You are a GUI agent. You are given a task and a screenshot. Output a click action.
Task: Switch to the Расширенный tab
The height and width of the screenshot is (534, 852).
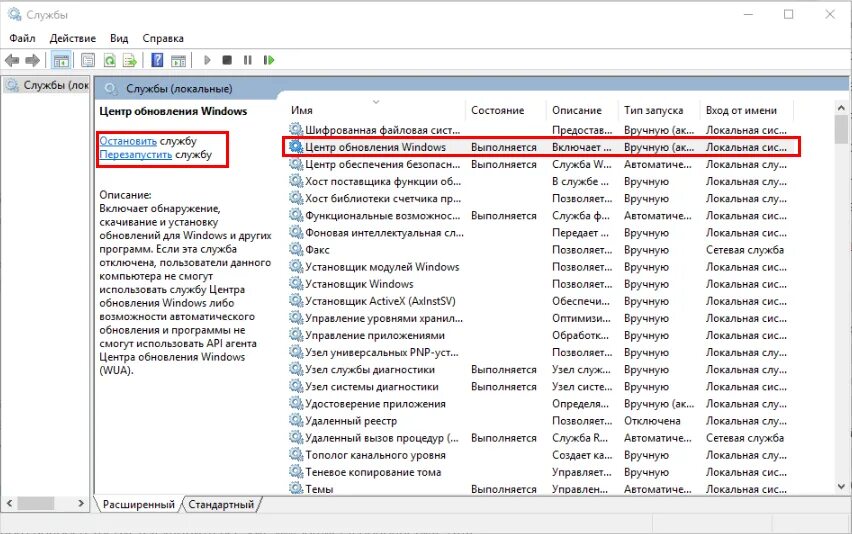[x=139, y=505]
